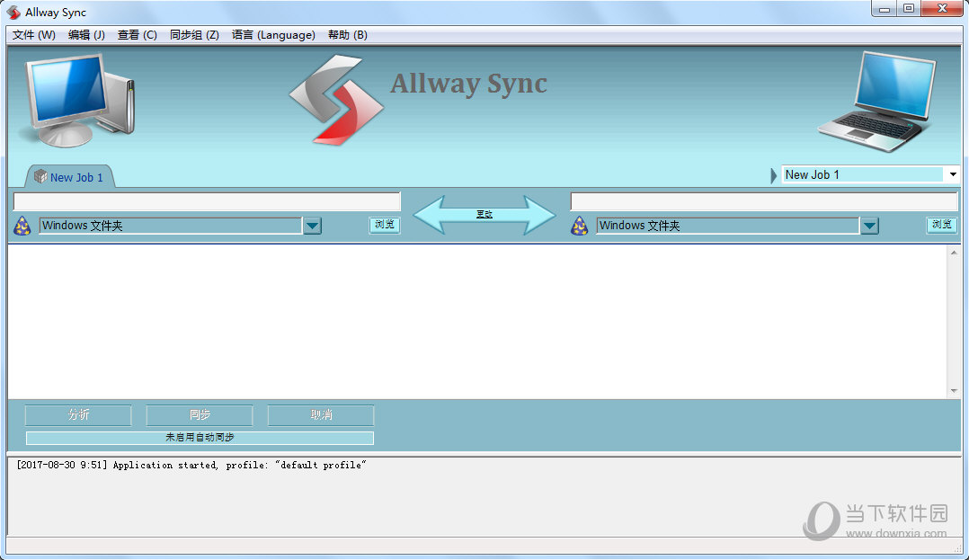Click the 未启用自动同步 status bar

200,438
